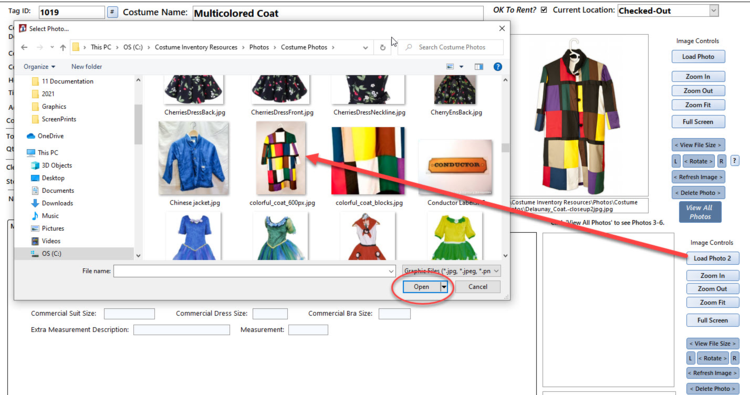750x395 pixels.
Task: Click New folder in dialog toolbar
Action: coord(87,67)
